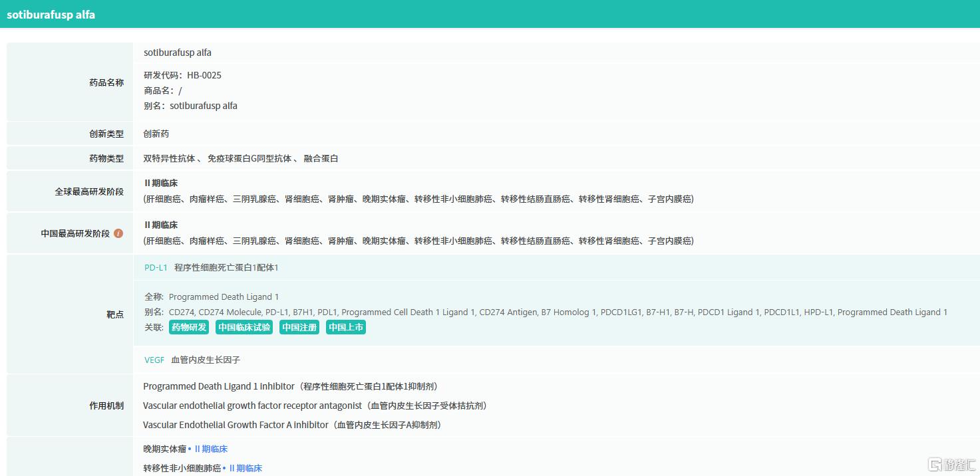Open the 中国临床试验 related tag

(x=244, y=327)
